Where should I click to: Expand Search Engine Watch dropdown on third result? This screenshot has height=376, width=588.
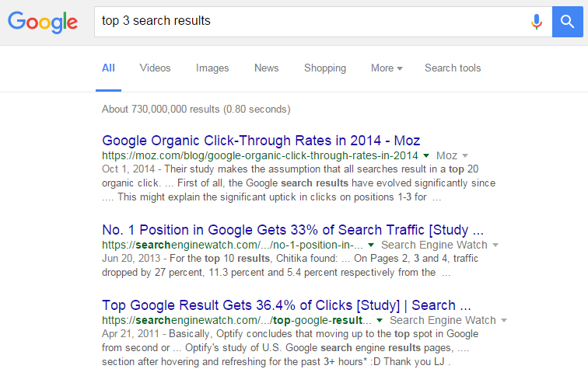click(504, 320)
